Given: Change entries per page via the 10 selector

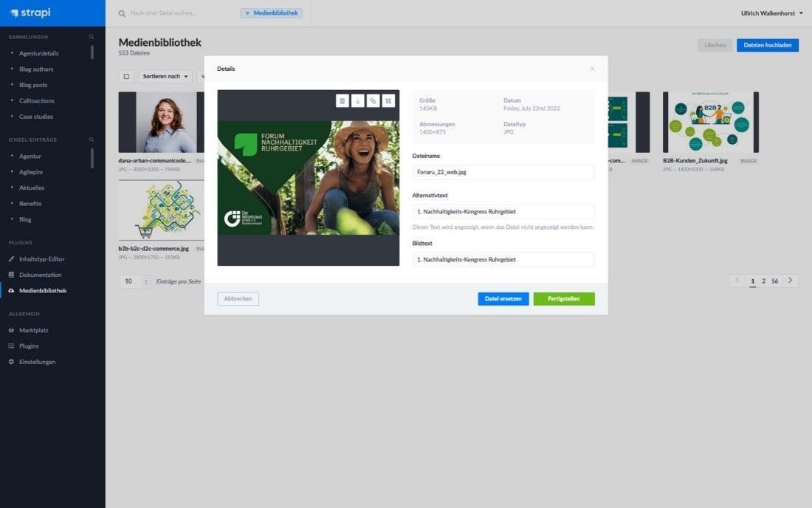Looking at the screenshot, I should click(132, 281).
